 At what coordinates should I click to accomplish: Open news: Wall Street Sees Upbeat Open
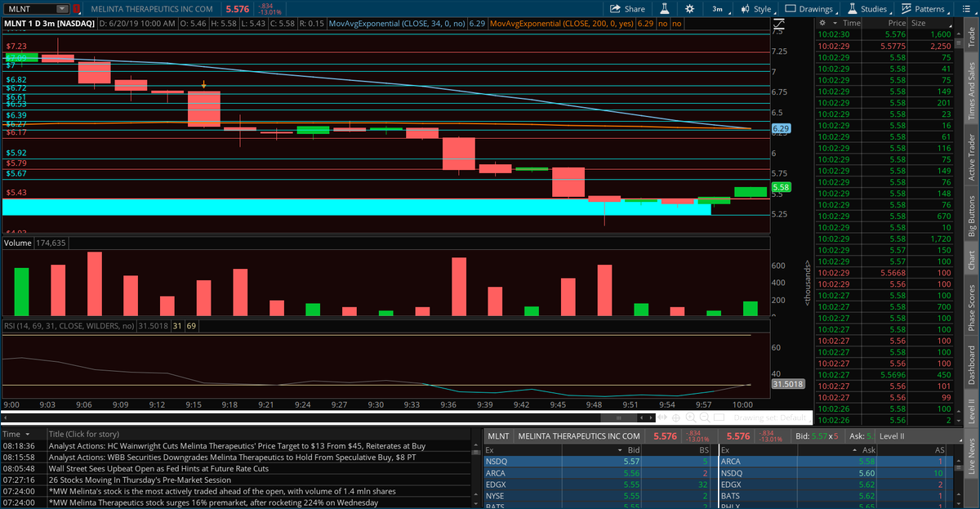coord(158,470)
